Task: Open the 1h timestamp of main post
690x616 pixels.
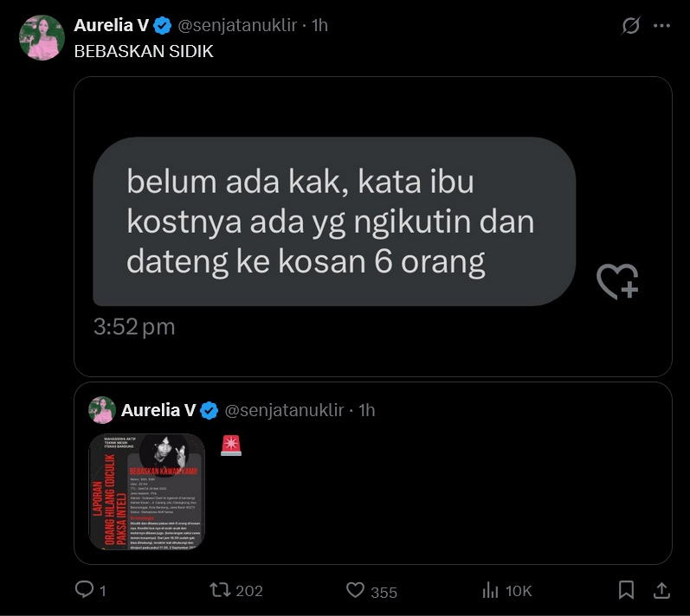Action: pyautogui.click(x=320, y=25)
